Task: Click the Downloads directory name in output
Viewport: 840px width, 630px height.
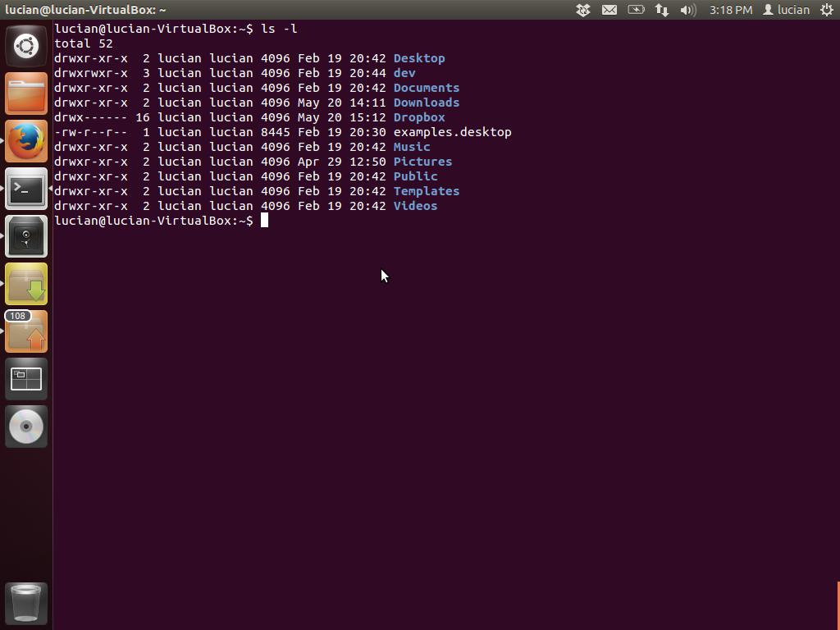Action: (427, 103)
